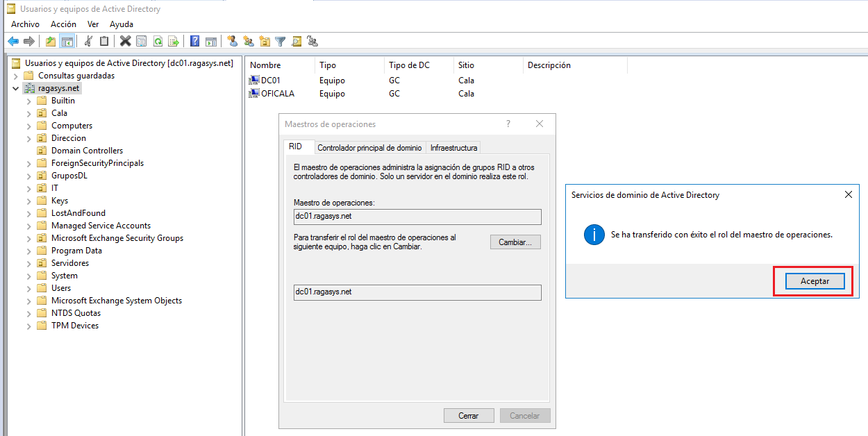Sort list by the Nombre column header

(x=280, y=65)
